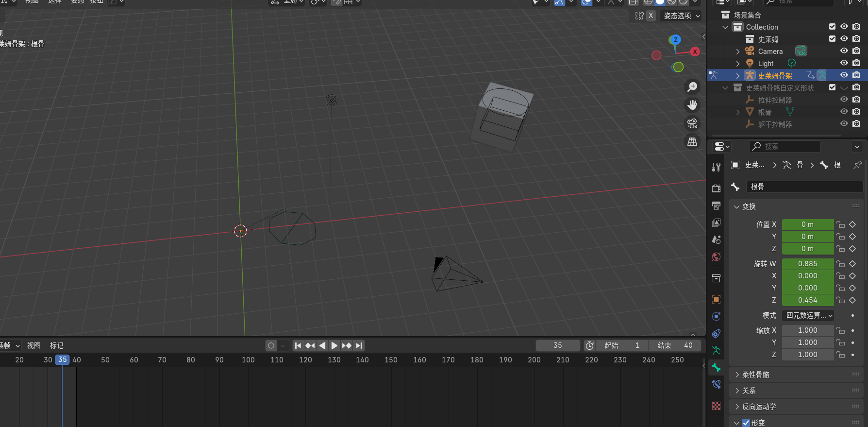Toggle visibility of 躯干控制器 eye icon
The width and height of the screenshot is (868, 427).
(844, 124)
